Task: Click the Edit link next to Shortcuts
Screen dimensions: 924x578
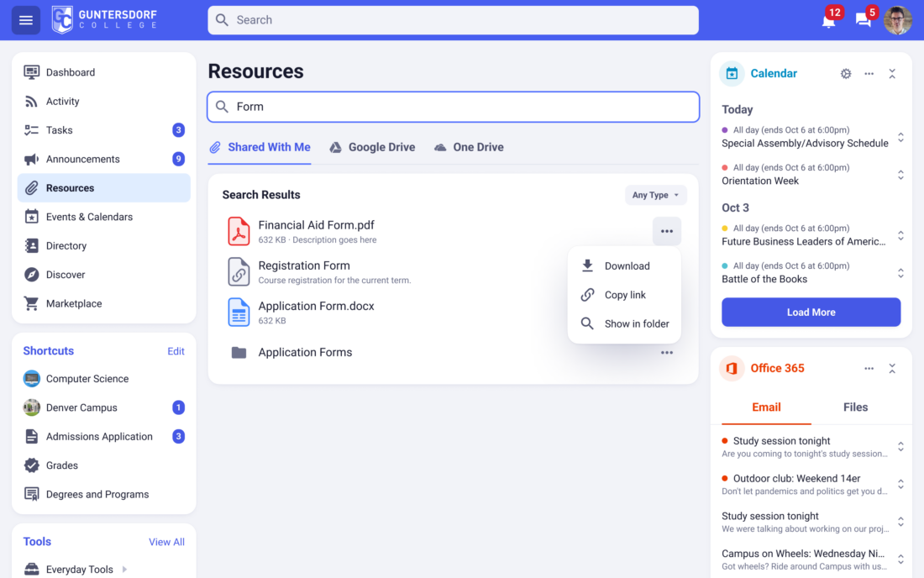Action: (x=176, y=351)
